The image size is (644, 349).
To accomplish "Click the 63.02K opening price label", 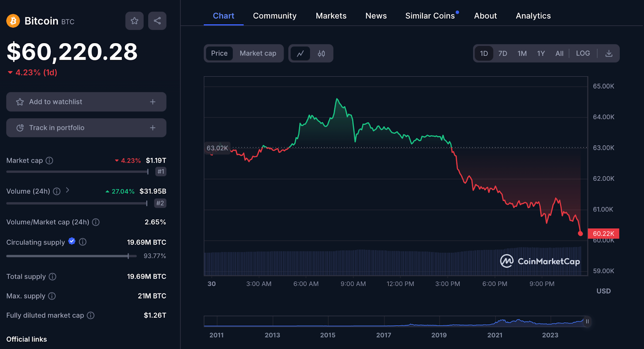I will point(217,148).
